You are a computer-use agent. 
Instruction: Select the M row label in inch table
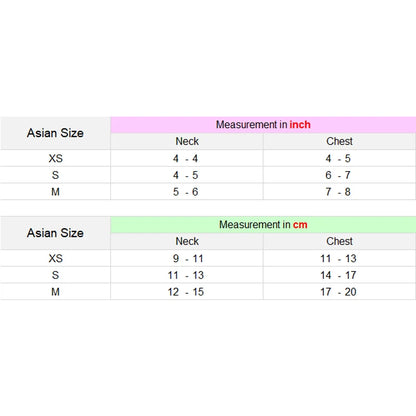pos(55,192)
